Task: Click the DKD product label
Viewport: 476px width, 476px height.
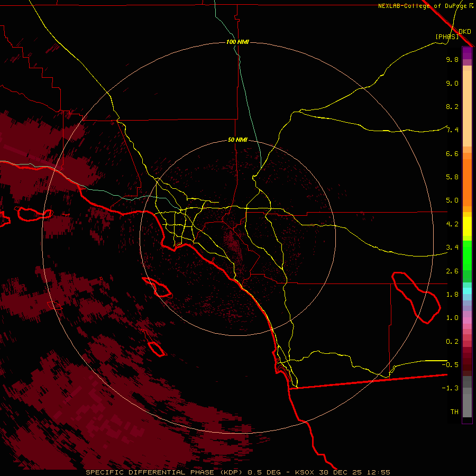Action: coord(465,32)
